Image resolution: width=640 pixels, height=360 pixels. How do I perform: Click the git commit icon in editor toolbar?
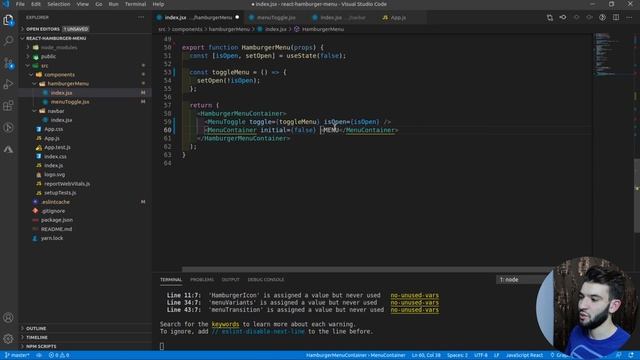click(563, 18)
